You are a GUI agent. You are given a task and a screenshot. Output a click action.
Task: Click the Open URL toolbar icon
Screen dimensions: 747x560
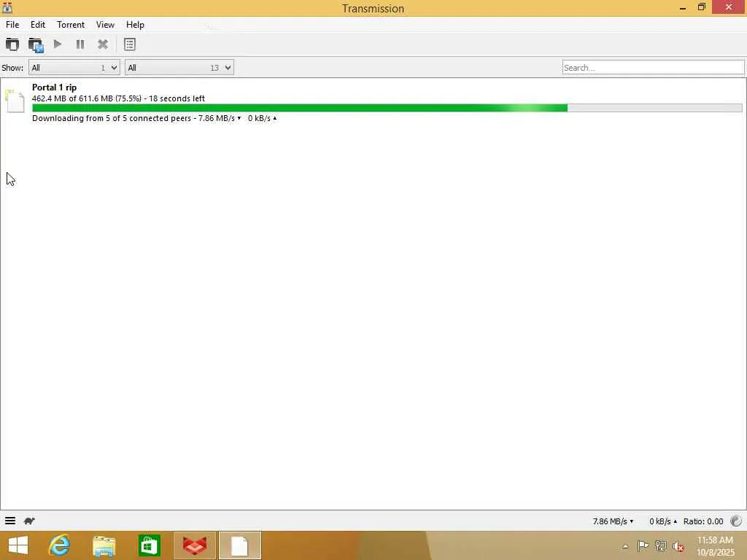click(x=36, y=44)
